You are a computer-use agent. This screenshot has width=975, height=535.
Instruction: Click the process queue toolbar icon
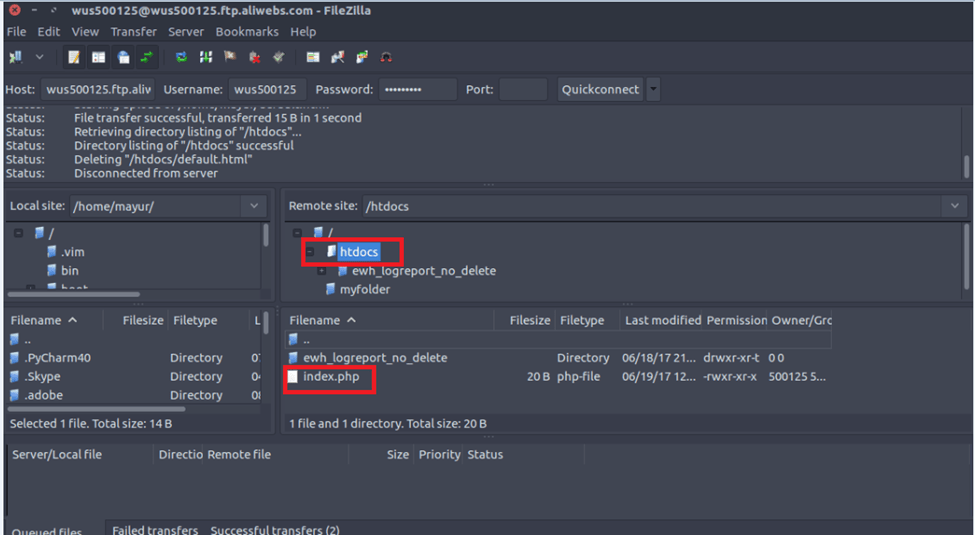(206, 57)
